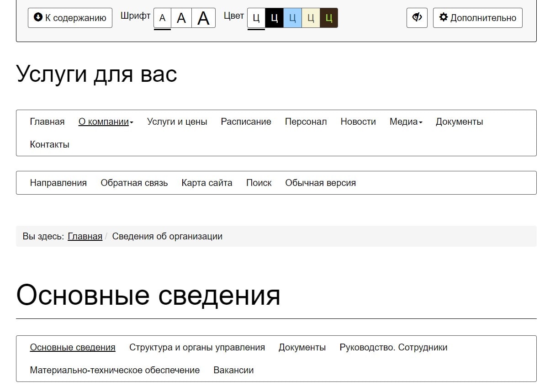The width and height of the screenshot is (550, 392).
Task: Choose black color scheme Ц swatch
Action: point(274,18)
